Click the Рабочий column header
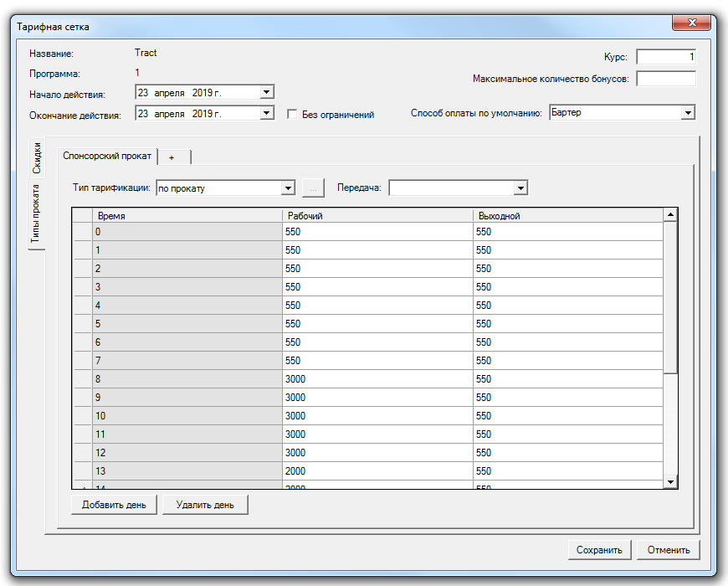This screenshot has width=728, height=586. (x=377, y=215)
